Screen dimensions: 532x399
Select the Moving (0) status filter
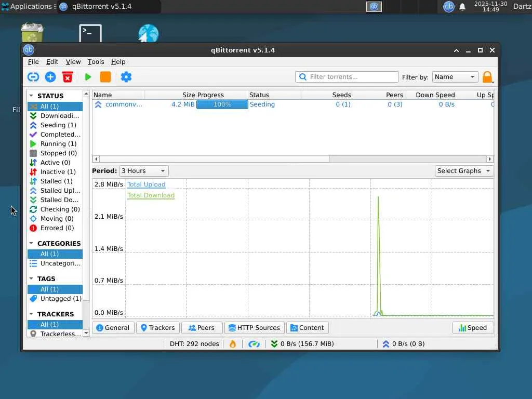(55, 219)
